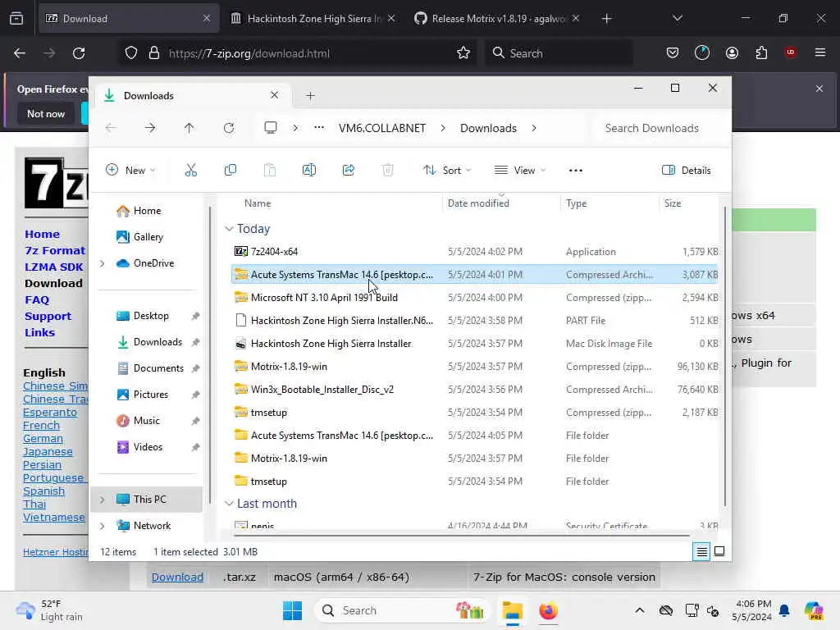Expand the hidden breadcrumb ellipsis in the address bar
This screenshot has height=630, width=840.
tap(319, 128)
